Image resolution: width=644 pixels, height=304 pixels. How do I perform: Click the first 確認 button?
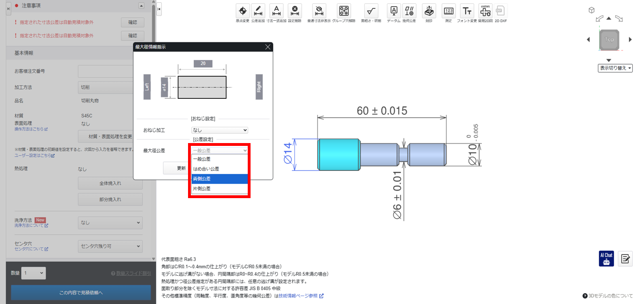click(x=133, y=22)
